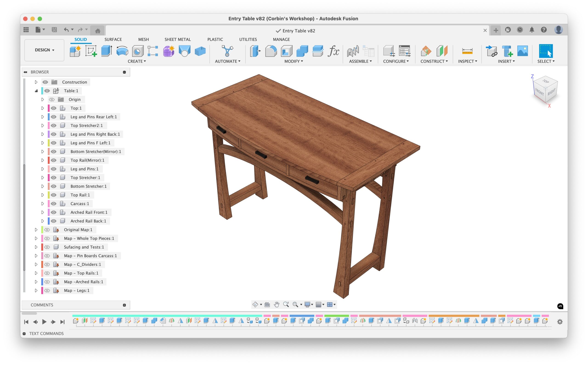Click the Insert Derive icon

click(491, 51)
